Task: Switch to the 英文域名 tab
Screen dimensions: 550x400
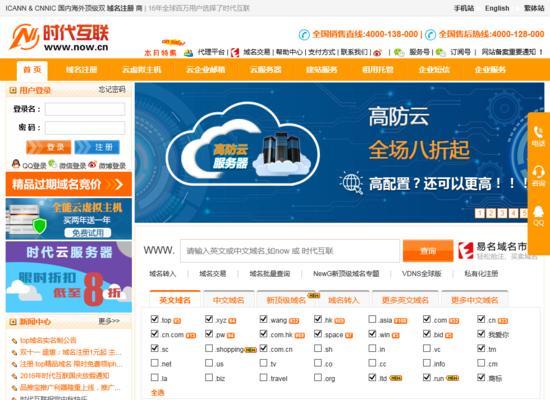Action: (x=175, y=299)
